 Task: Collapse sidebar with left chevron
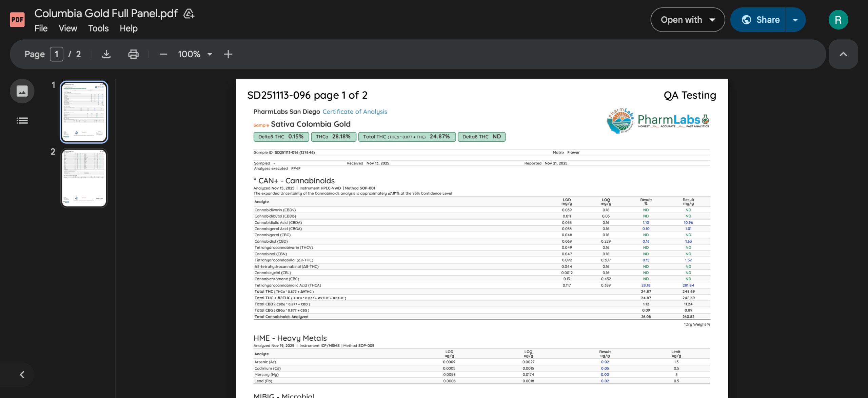[x=22, y=375]
